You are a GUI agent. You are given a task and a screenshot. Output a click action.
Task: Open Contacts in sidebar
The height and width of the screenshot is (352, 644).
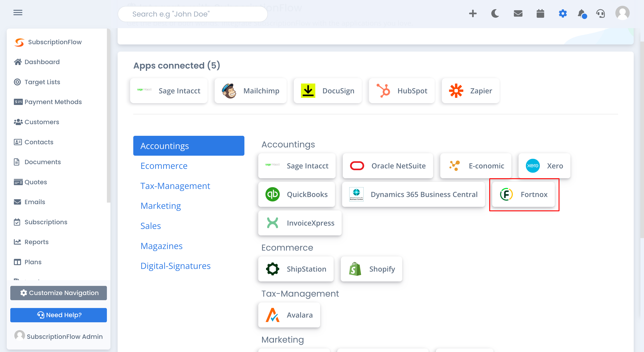[34, 142]
